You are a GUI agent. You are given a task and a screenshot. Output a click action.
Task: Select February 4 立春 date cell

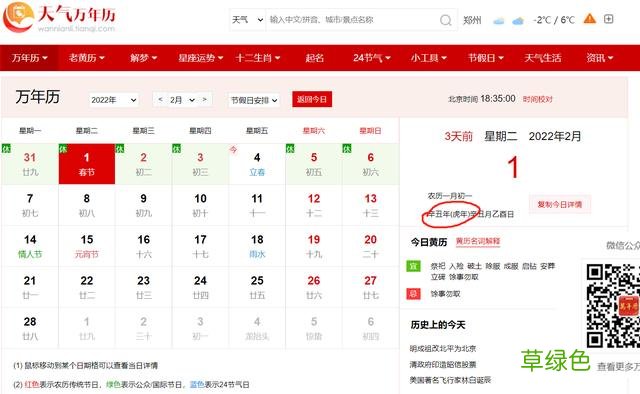pyautogui.click(x=257, y=164)
